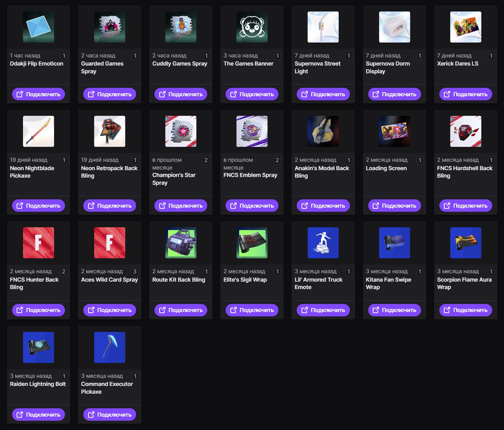Click Подключить under Lil' Armored Truck Emote
504x430 pixels.
click(x=323, y=310)
